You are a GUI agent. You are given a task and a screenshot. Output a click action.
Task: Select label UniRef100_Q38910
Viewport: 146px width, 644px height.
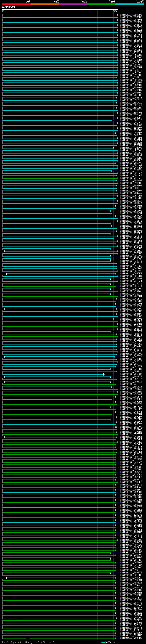tap(131, 77)
